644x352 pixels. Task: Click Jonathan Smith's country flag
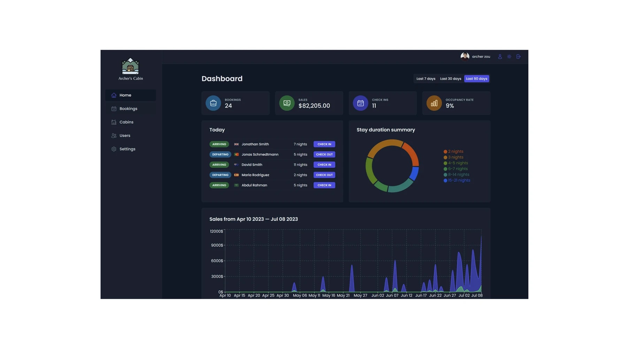(236, 144)
